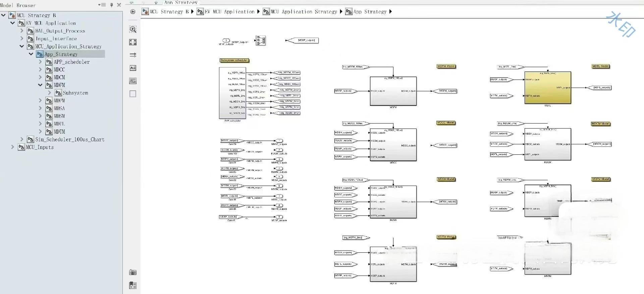Expand the Sim_Scheduler_100us_Chart node
The height and width of the screenshot is (294, 644).
point(22,139)
